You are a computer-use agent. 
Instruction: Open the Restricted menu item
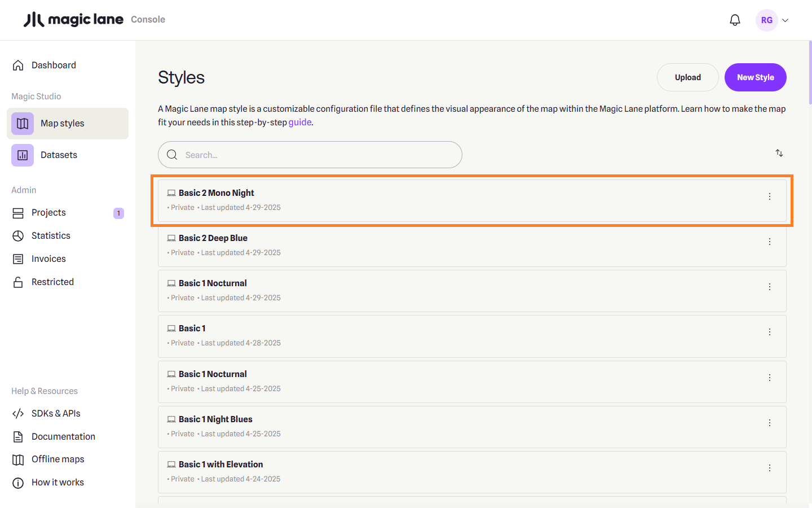[x=52, y=282]
